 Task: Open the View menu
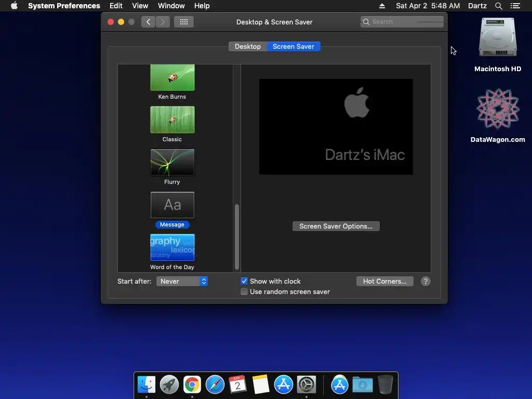tap(140, 6)
